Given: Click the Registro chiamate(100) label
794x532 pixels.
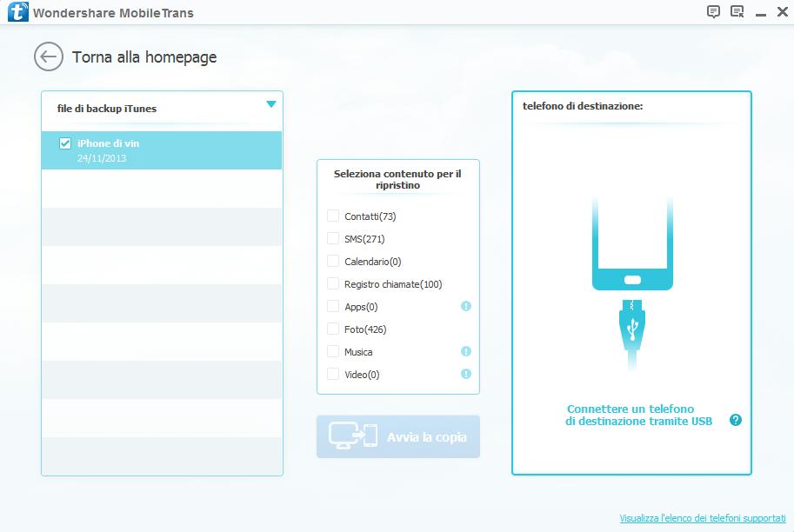Looking at the screenshot, I should coord(393,284).
